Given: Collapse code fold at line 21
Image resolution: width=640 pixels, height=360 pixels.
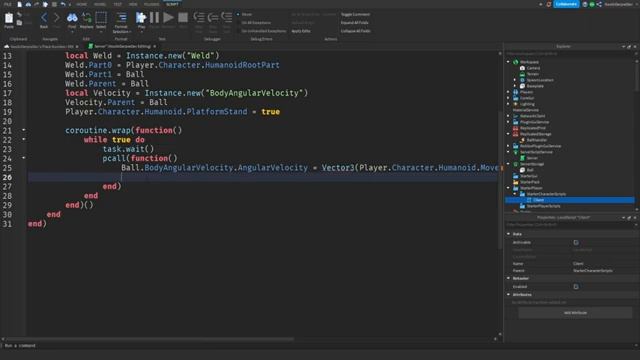Looking at the screenshot, I should point(24,130).
